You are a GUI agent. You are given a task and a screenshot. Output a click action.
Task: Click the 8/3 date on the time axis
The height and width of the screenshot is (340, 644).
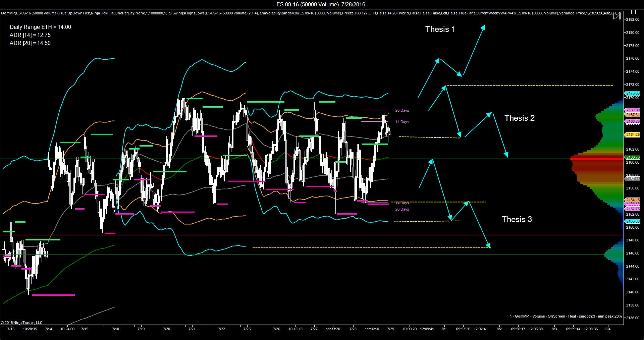[x=554, y=329]
